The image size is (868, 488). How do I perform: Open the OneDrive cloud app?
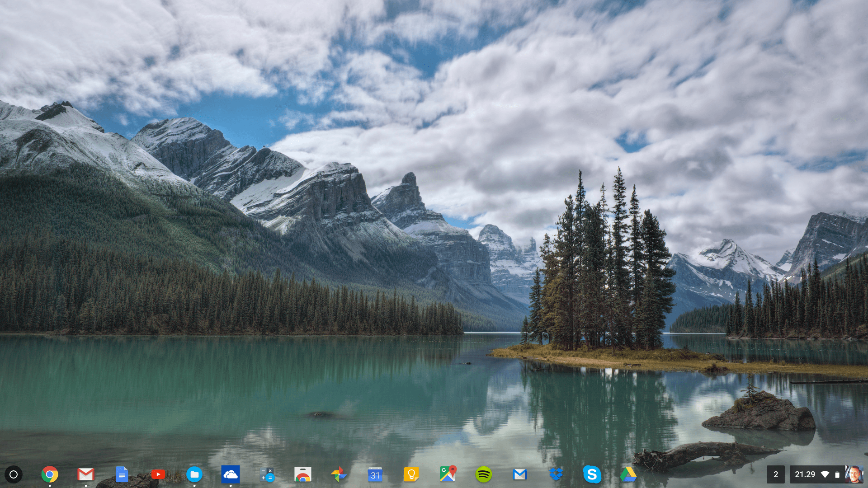(231, 474)
